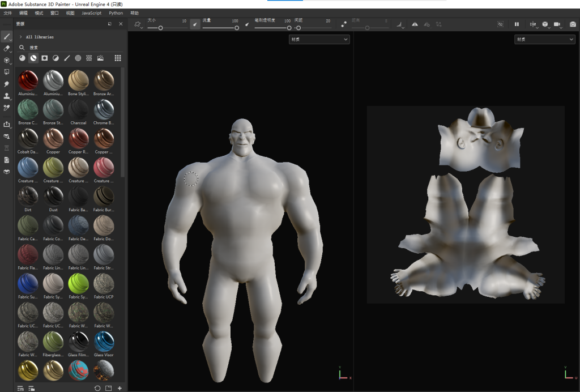The width and height of the screenshot is (580, 392).
Task: Open the JavaScript menu
Action: tap(91, 12)
